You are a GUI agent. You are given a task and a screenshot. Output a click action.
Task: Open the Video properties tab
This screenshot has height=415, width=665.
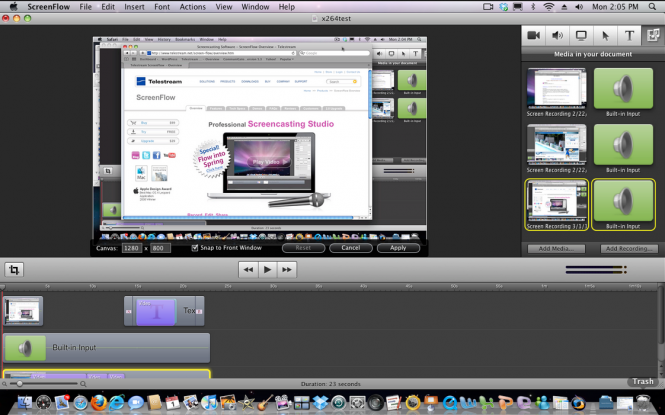click(533, 35)
